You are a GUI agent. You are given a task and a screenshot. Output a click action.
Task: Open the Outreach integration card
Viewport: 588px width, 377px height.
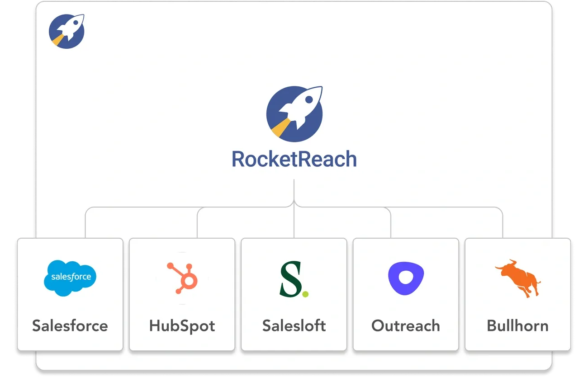coord(406,294)
